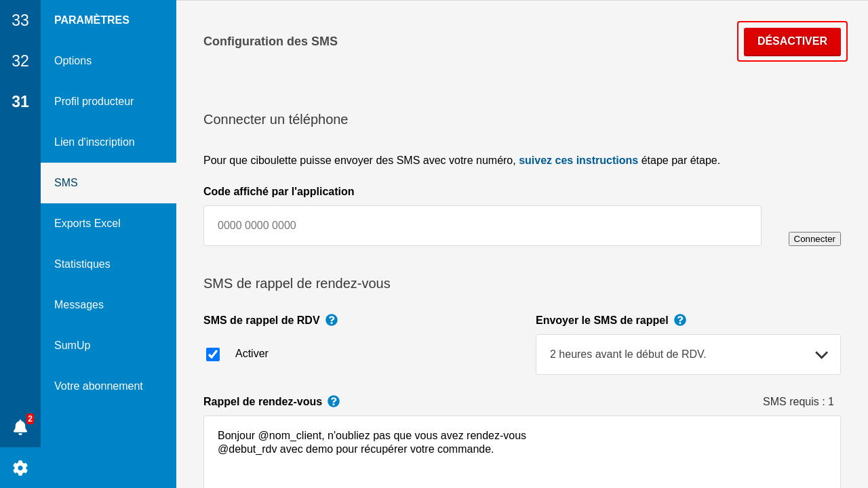Open the Messages settings page
This screenshot has height=488, width=868.
(x=79, y=305)
